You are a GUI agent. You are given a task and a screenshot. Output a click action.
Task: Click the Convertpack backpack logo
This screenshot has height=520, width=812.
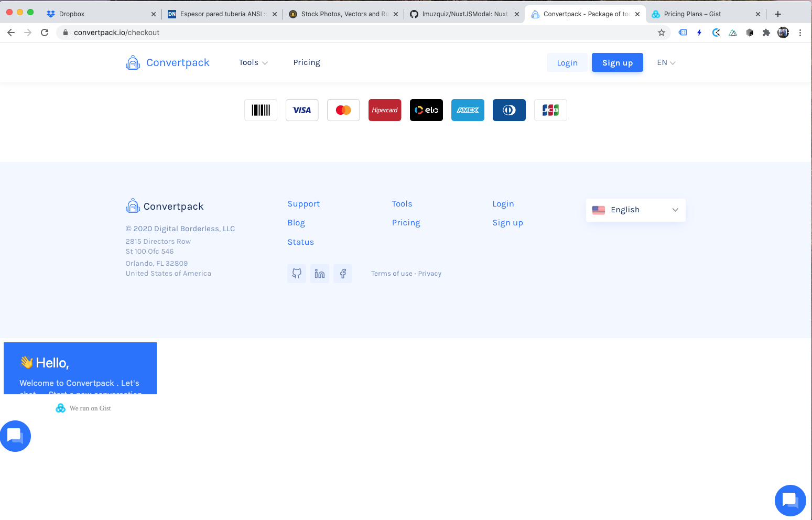click(133, 62)
